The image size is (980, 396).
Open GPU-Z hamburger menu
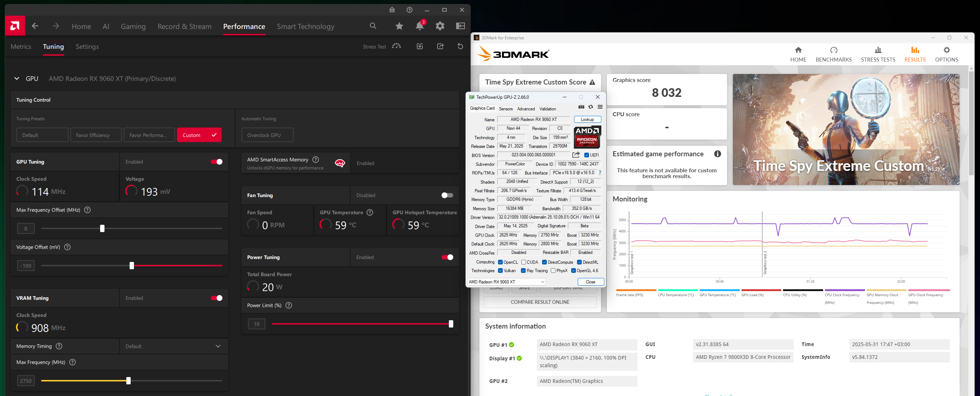(x=600, y=107)
